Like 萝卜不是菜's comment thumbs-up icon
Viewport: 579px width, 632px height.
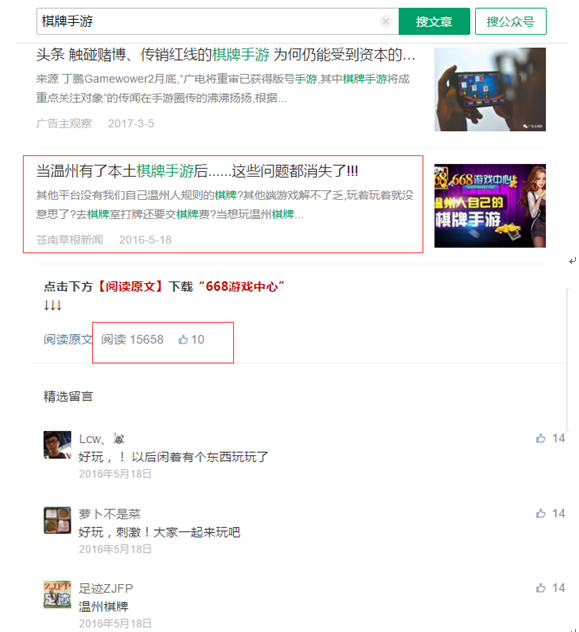[540, 514]
